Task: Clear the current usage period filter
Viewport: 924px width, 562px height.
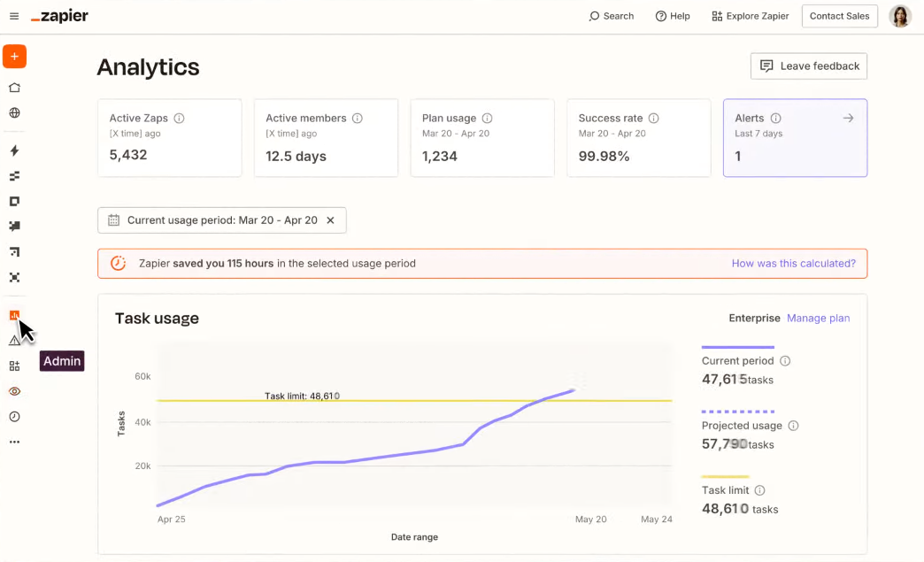Action: point(331,220)
